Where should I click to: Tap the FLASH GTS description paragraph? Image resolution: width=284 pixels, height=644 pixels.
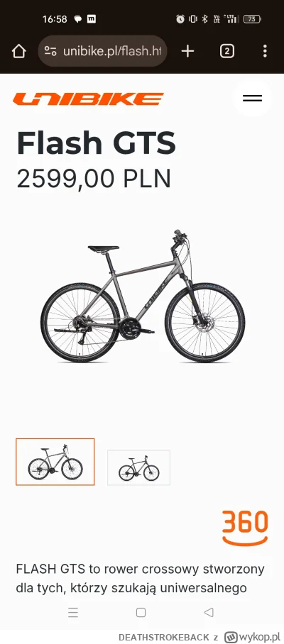(140, 579)
